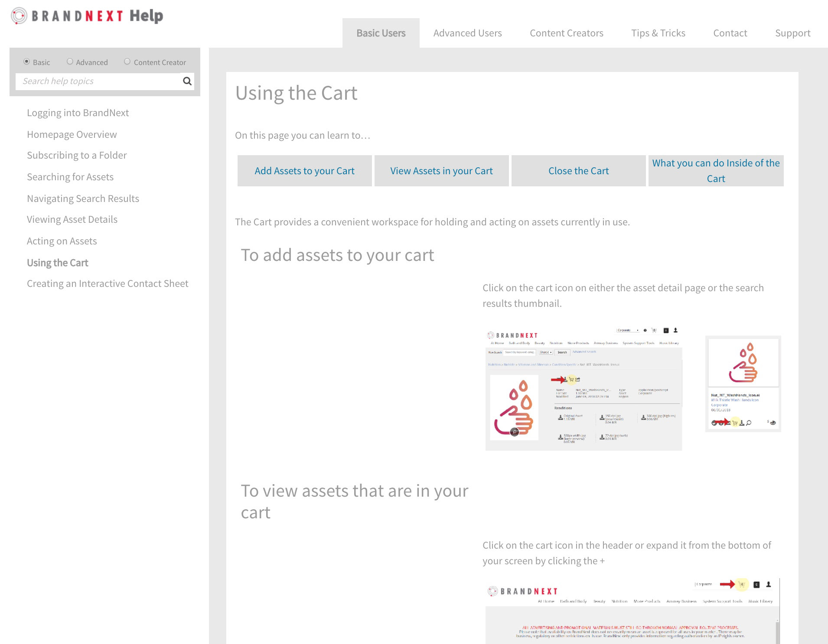Jump to Close the Cart section
This screenshot has height=644, width=828.
pos(579,171)
